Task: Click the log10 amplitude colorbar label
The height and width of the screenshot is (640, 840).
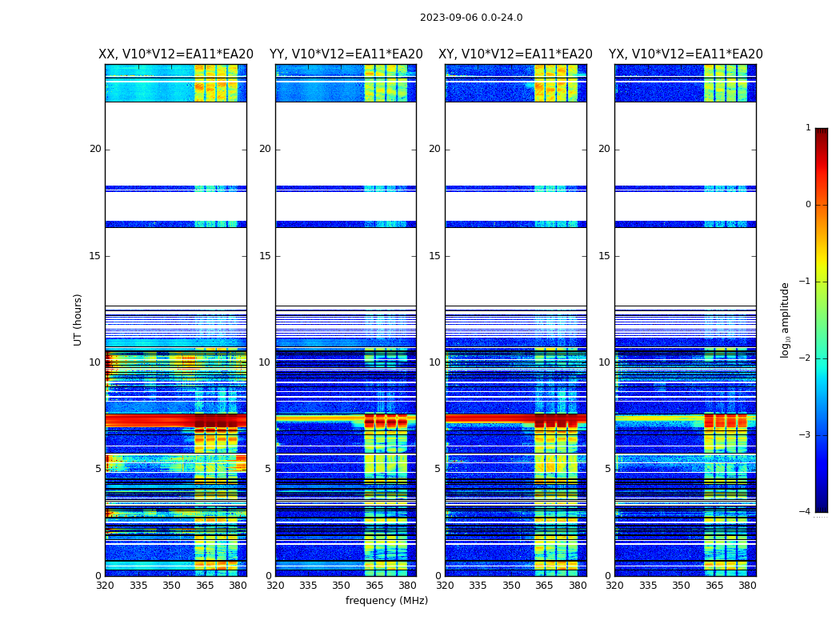Action: click(786, 320)
